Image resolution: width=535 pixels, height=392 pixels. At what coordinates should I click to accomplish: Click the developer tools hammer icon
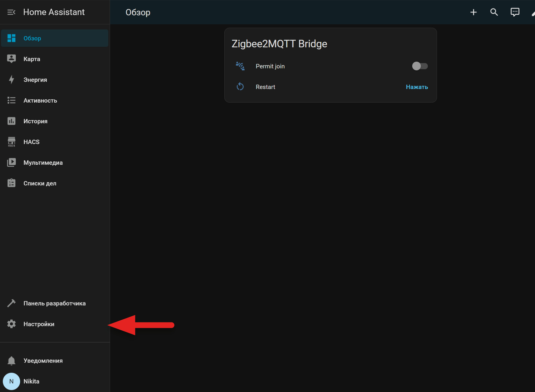(x=11, y=303)
